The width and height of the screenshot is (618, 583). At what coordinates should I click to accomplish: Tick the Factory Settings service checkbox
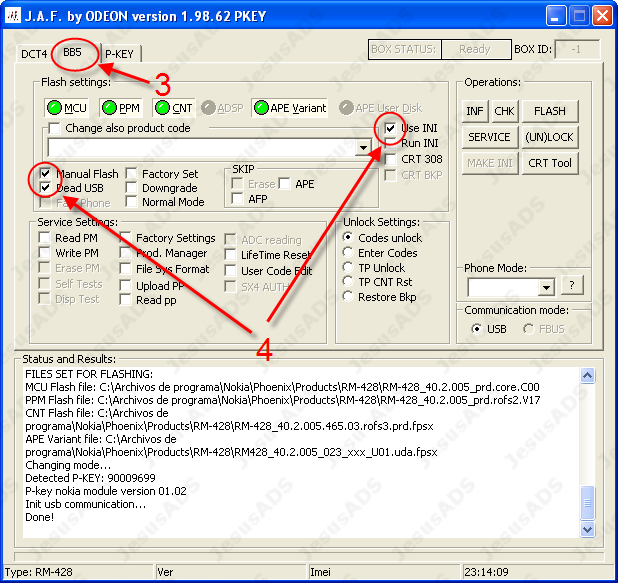click(125, 238)
